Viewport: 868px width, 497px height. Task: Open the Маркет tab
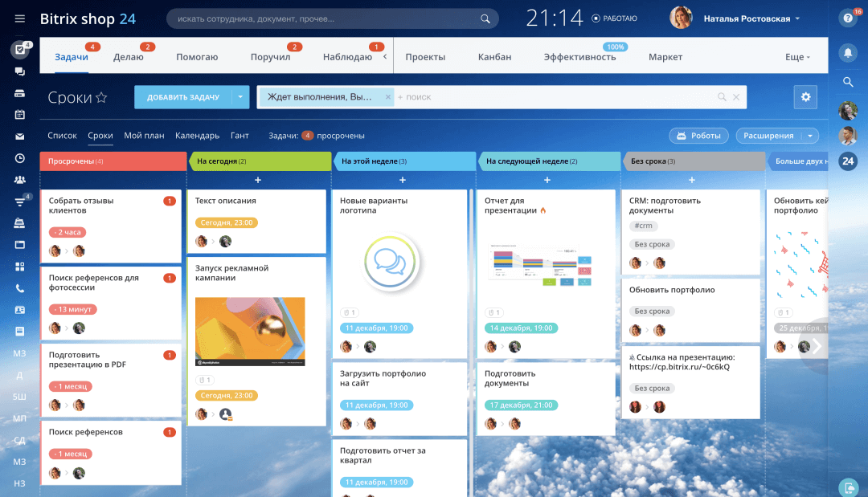(665, 57)
